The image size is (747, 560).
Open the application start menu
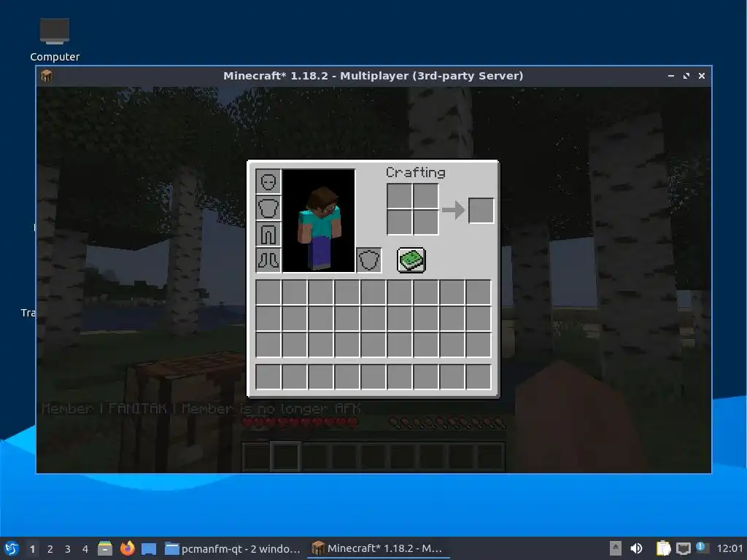(x=12, y=548)
